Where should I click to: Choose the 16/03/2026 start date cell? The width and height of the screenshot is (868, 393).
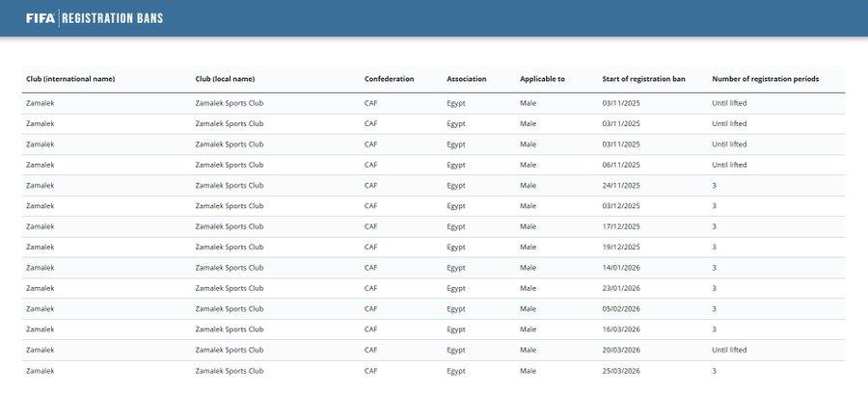tap(621, 328)
